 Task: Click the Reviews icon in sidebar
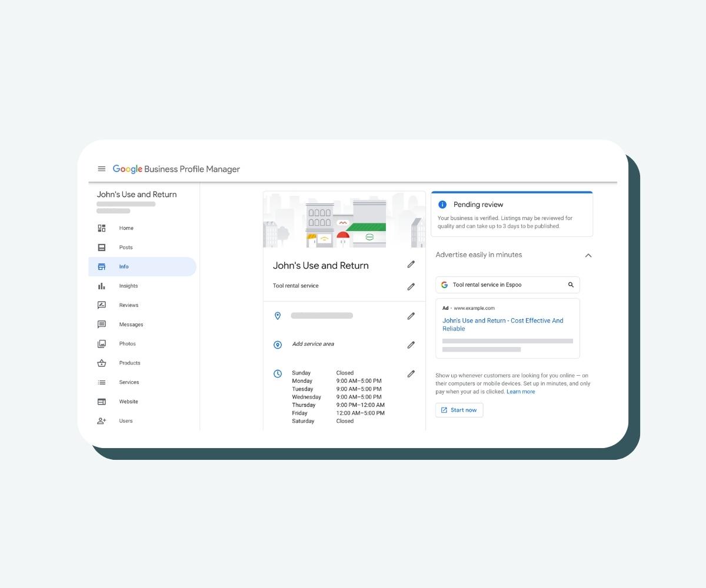tap(102, 305)
